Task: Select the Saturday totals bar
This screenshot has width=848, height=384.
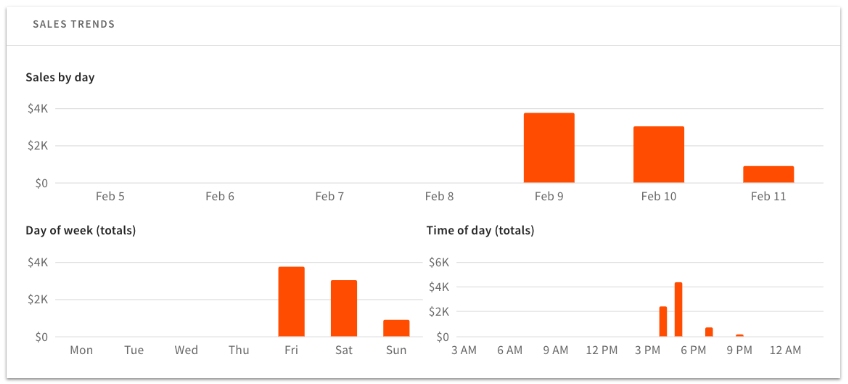Action: 344,308
